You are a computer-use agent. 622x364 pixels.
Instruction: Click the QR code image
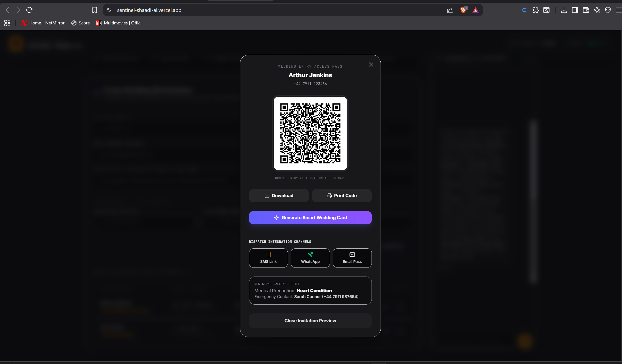310,133
